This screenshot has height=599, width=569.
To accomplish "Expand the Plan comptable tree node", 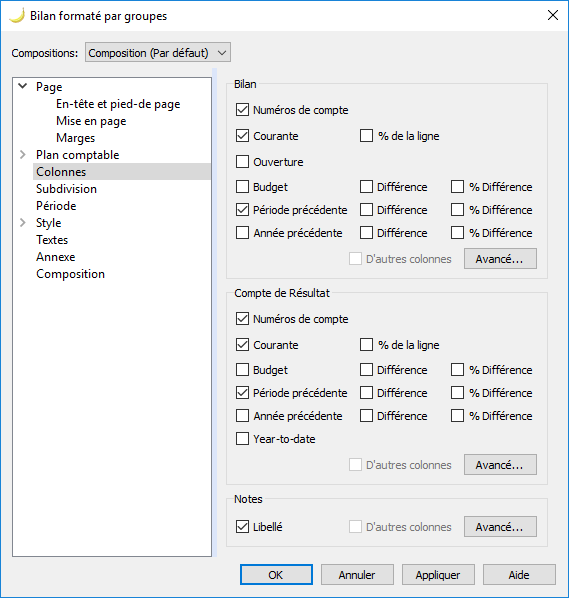I will 23,154.
